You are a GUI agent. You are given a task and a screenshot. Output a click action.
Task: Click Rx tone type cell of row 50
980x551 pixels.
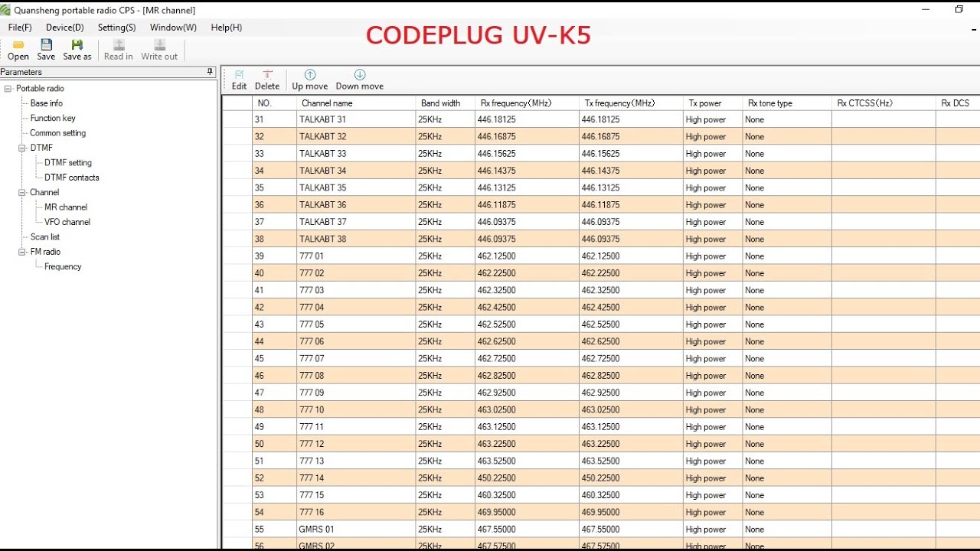(787, 444)
